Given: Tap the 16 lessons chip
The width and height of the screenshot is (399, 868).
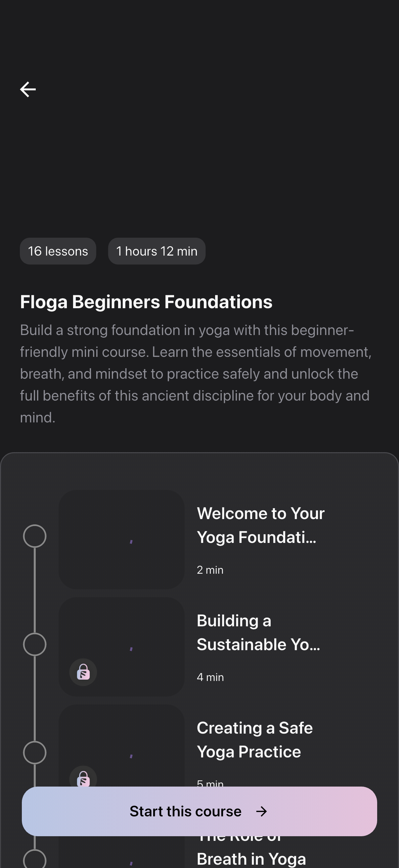Looking at the screenshot, I should [58, 251].
